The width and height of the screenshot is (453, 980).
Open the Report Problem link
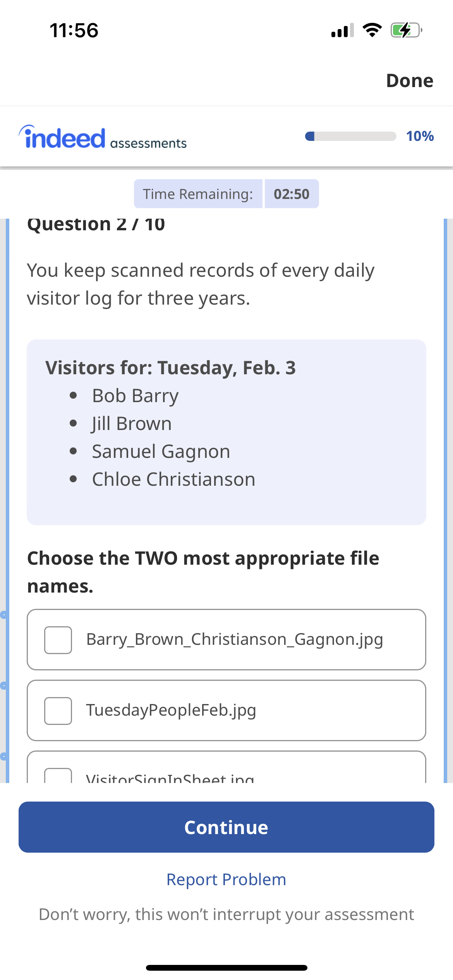(x=226, y=879)
